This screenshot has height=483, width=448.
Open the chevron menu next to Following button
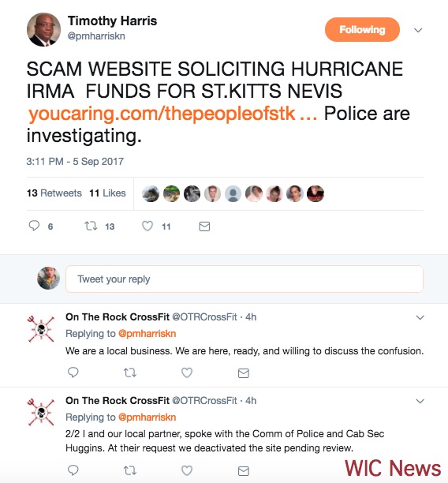click(418, 30)
